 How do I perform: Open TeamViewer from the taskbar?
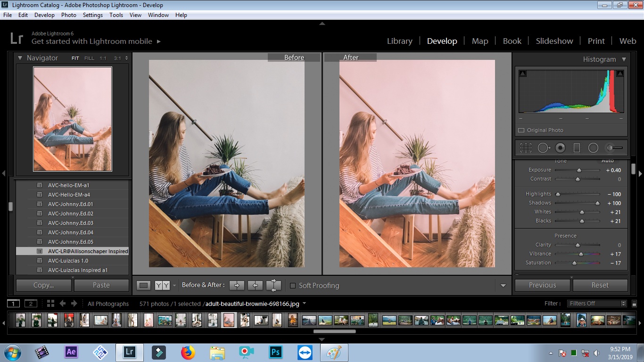pos(305,352)
